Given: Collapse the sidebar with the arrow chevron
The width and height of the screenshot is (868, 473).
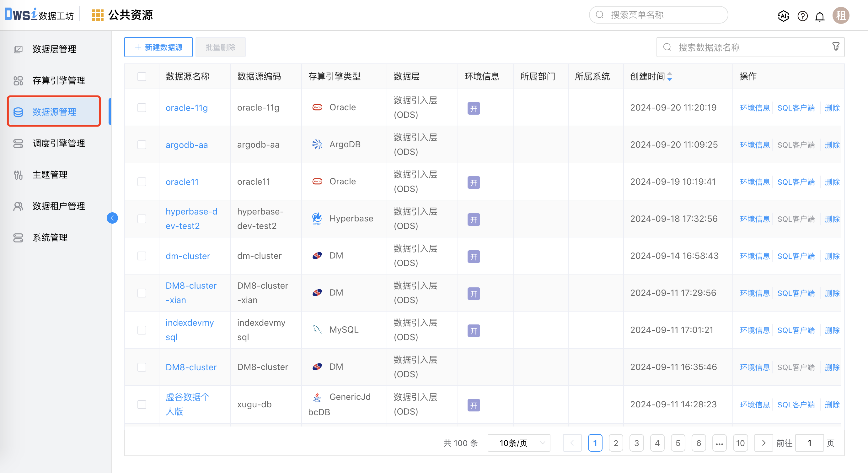Looking at the screenshot, I should tap(112, 218).
